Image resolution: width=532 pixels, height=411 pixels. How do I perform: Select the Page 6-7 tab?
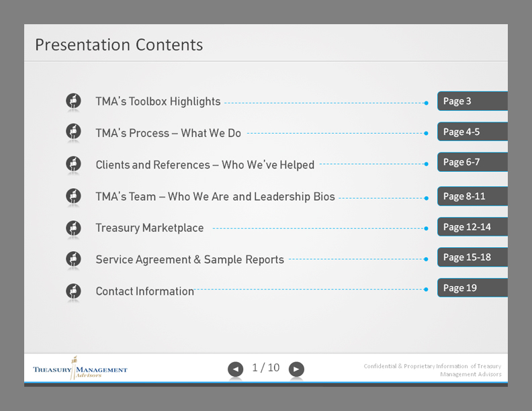click(x=473, y=162)
